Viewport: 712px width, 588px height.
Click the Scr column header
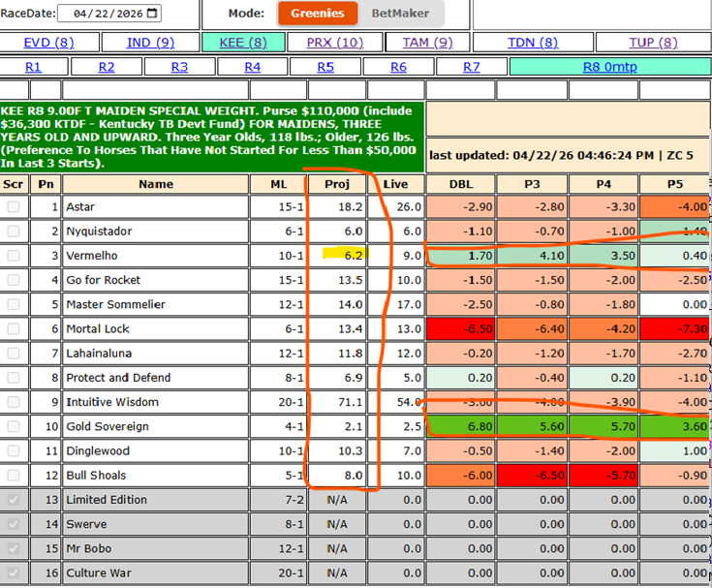tap(14, 184)
